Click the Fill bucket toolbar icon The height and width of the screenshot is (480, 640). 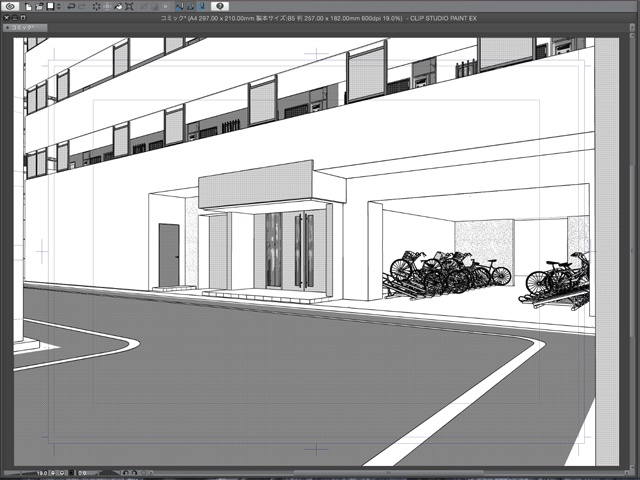tap(118, 7)
